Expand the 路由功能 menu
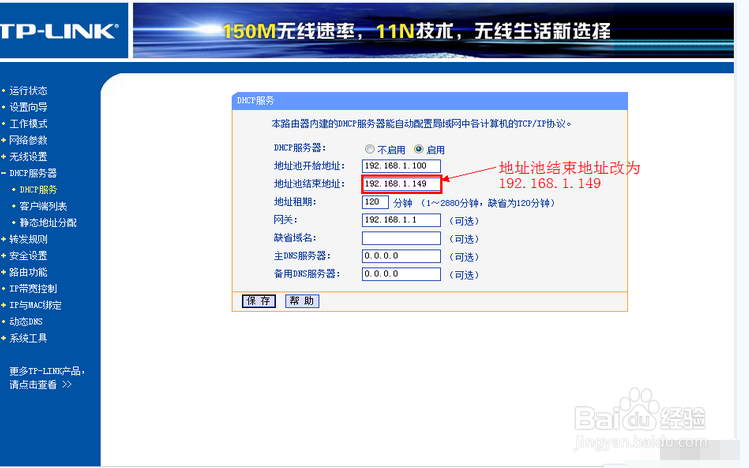This screenshot has width=749, height=468. (28, 272)
